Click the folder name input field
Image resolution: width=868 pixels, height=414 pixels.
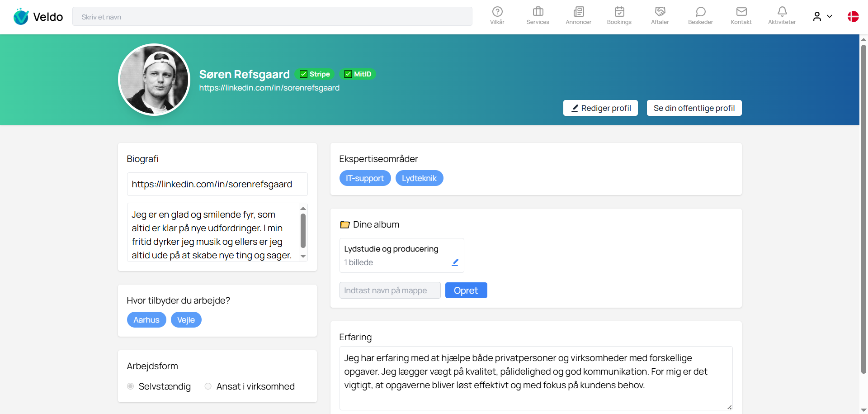coord(390,290)
